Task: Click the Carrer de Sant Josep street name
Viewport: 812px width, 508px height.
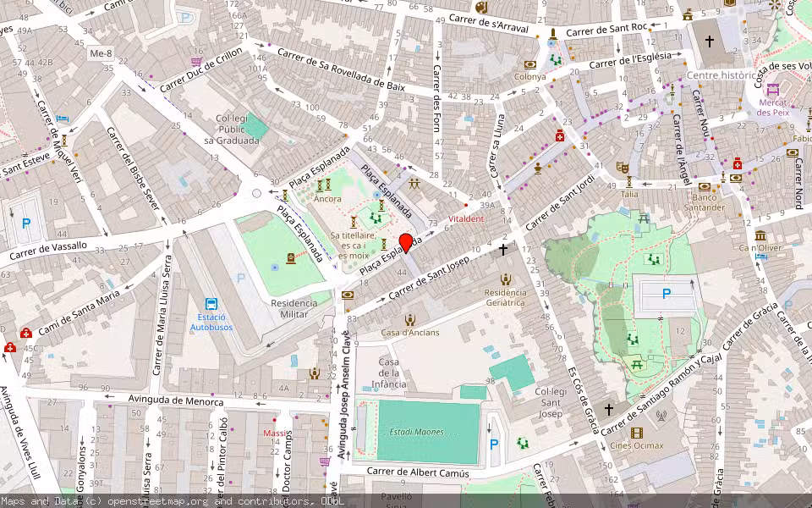Action: [429, 278]
